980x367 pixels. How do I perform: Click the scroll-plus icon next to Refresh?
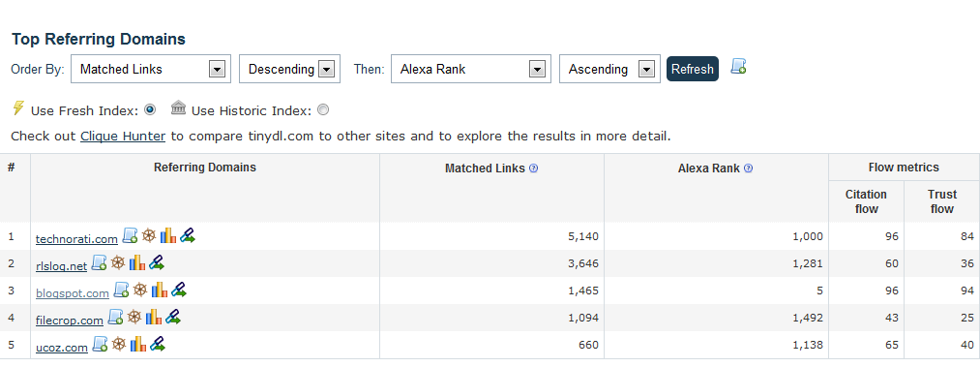[739, 67]
